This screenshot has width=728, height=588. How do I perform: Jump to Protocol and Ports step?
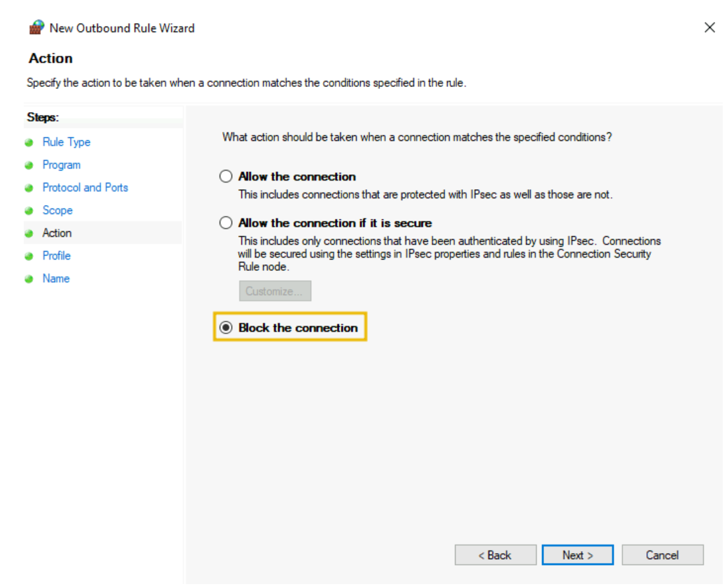[x=85, y=187]
